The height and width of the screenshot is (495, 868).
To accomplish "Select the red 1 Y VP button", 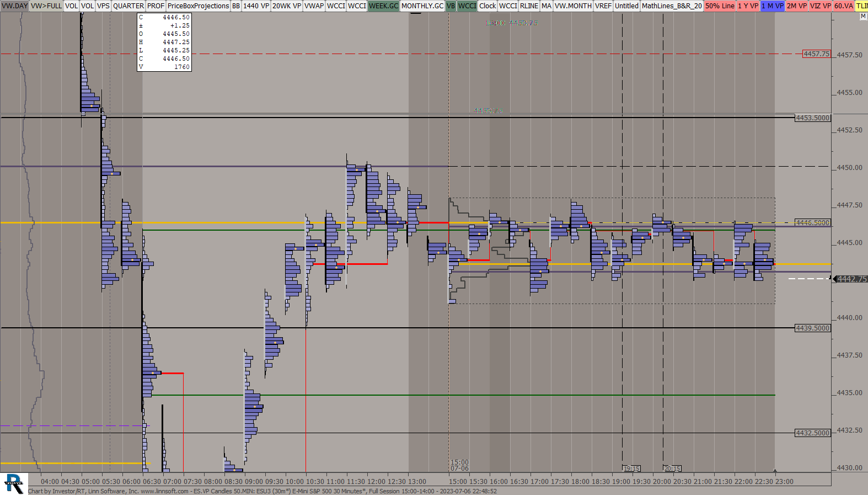I will [748, 6].
